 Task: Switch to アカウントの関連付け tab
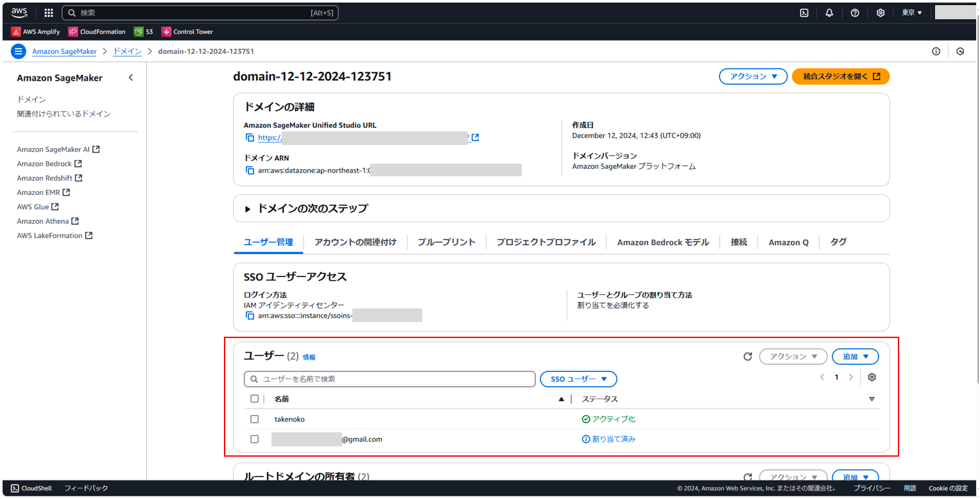point(355,242)
